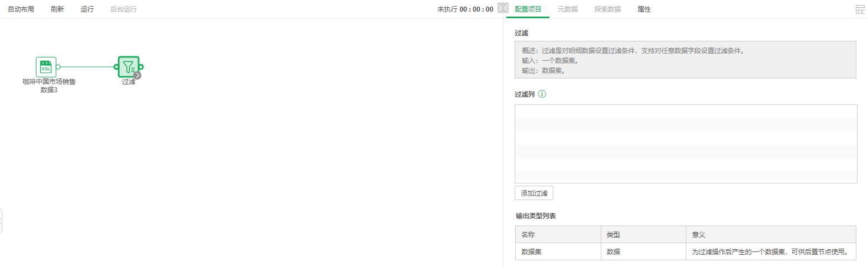
Task: Select the 配置项目 tab
Action: (x=528, y=9)
